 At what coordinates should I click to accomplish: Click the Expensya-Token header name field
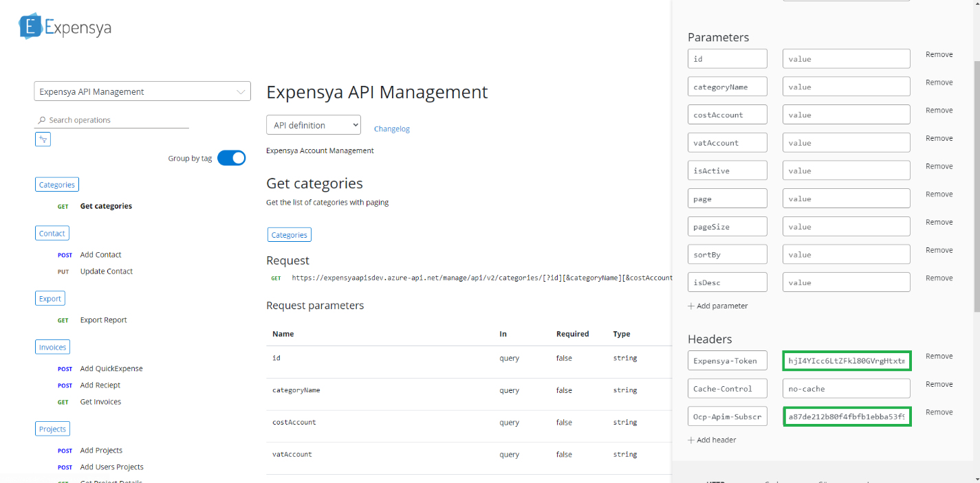pyautogui.click(x=728, y=361)
